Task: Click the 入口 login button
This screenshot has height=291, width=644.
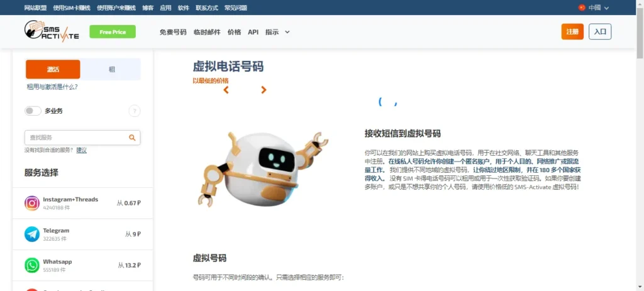Action: click(600, 31)
